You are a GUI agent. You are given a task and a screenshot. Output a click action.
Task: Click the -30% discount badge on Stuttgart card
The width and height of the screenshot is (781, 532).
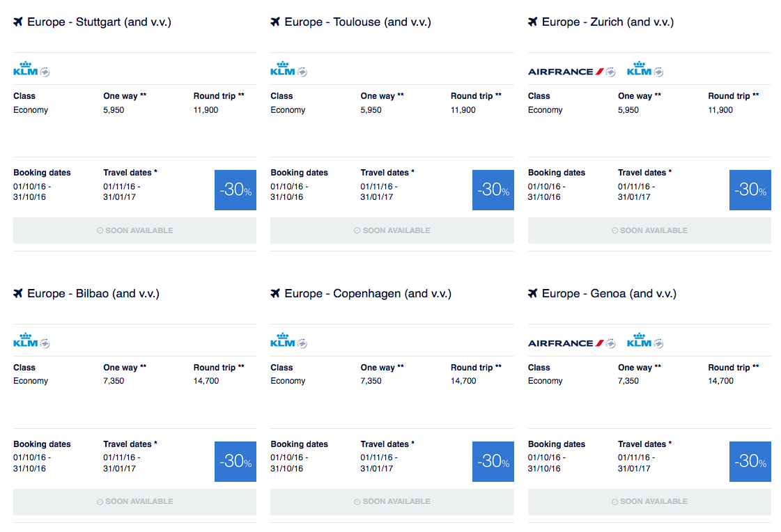[x=235, y=190]
